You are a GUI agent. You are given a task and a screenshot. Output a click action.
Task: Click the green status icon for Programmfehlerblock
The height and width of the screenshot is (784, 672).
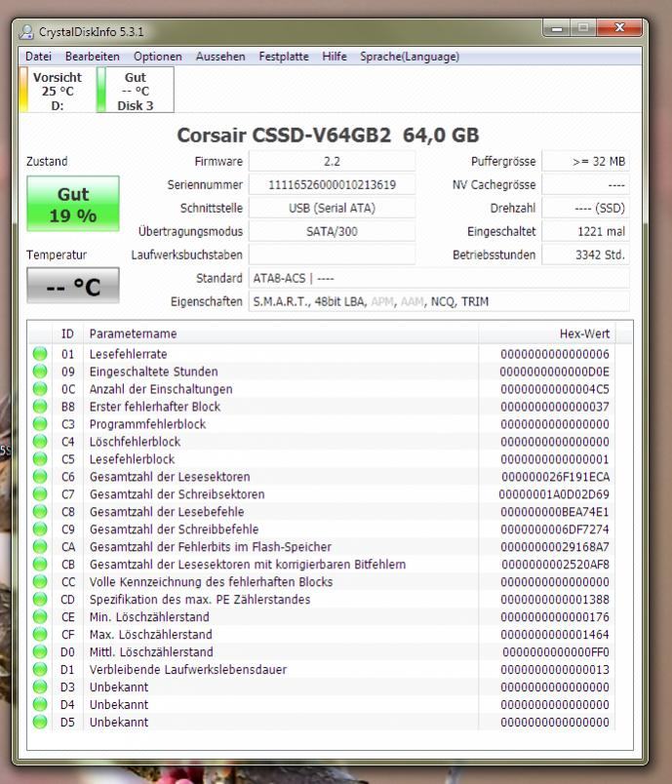[x=40, y=424]
